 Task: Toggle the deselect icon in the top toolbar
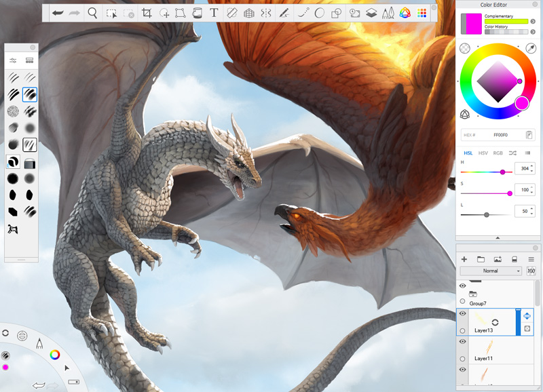[x=128, y=14]
